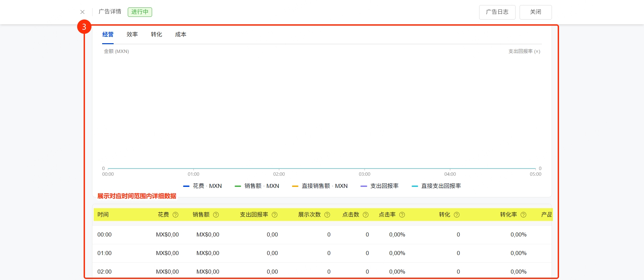This screenshot has width=644, height=280.
Task: Click the 关闭 button
Action: (x=535, y=12)
